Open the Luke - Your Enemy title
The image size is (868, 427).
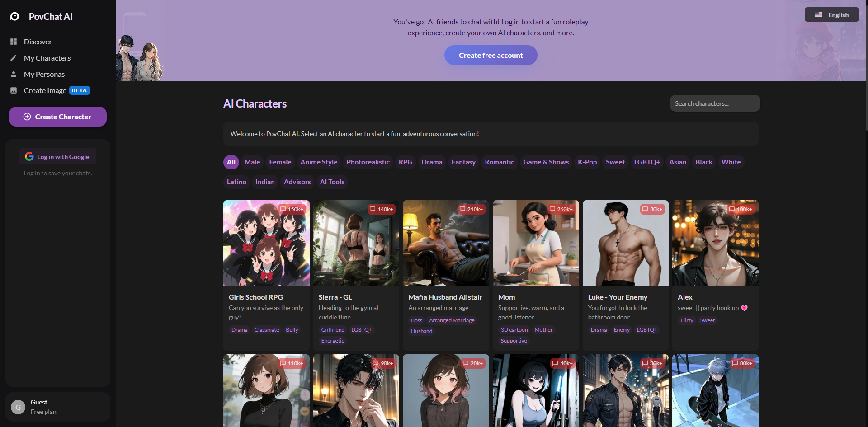pyautogui.click(x=618, y=297)
